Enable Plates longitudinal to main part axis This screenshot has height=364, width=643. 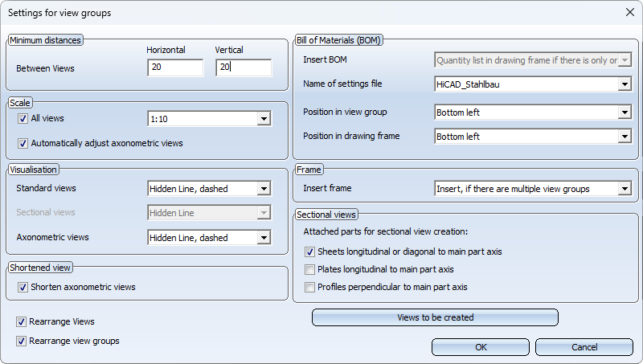click(x=309, y=270)
